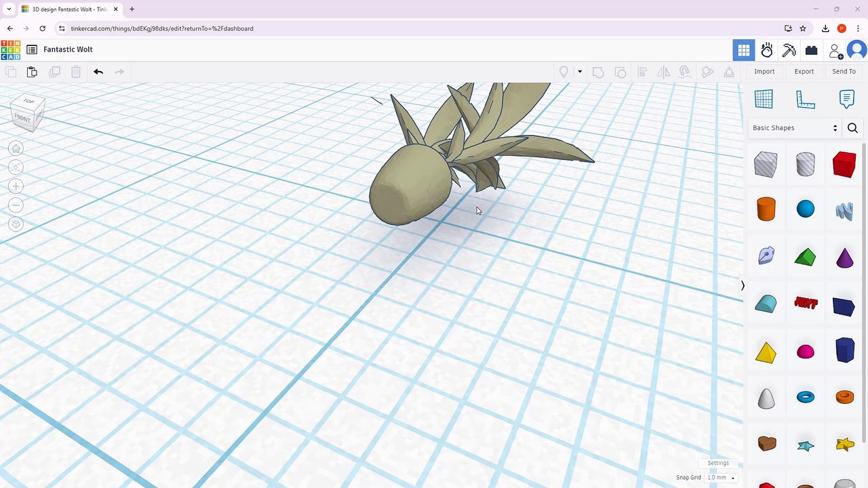Pick the yellow Star shape
Image resolution: width=868 pixels, height=488 pixels.
click(x=844, y=445)
